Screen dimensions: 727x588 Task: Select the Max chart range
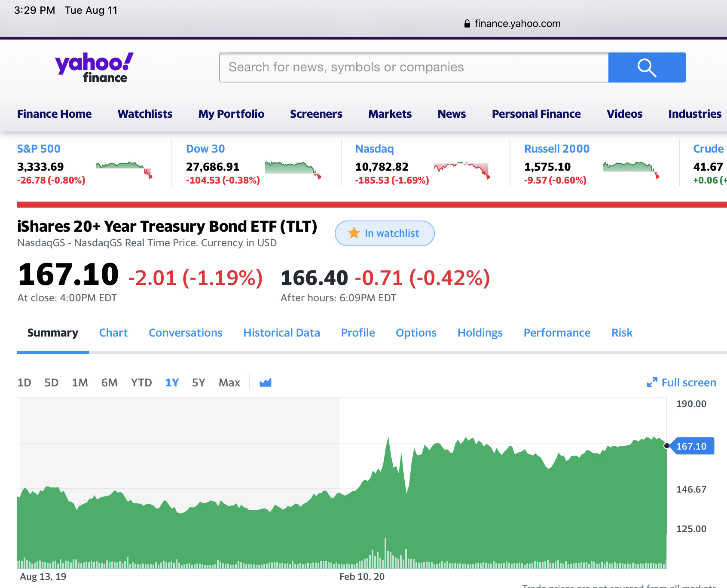(229, 383)
